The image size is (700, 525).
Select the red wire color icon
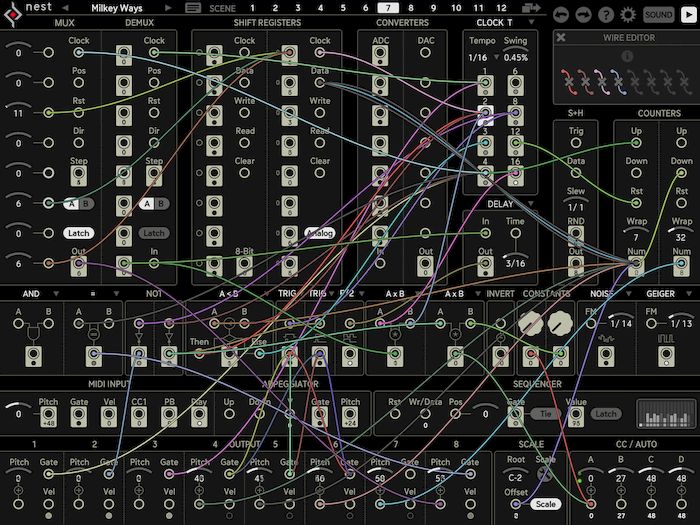pyautogui.click(x=567, y=79)
